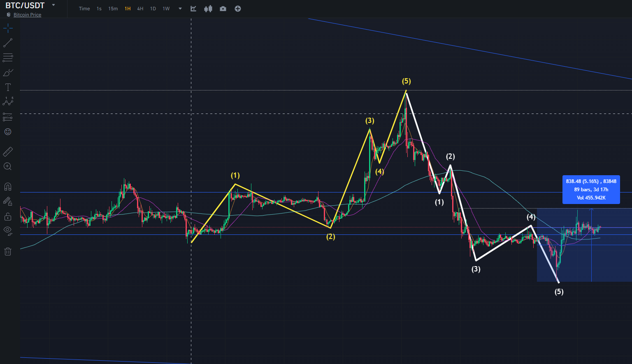Select the 15m interval
This screenshot has height=364, width=632.
click(113, 9)
